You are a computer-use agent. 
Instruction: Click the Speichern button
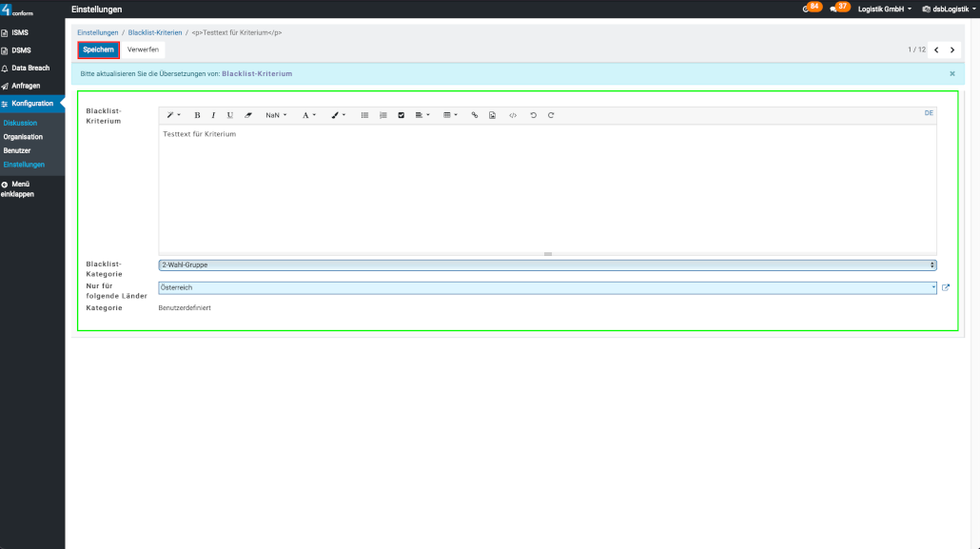click(98, 49)
